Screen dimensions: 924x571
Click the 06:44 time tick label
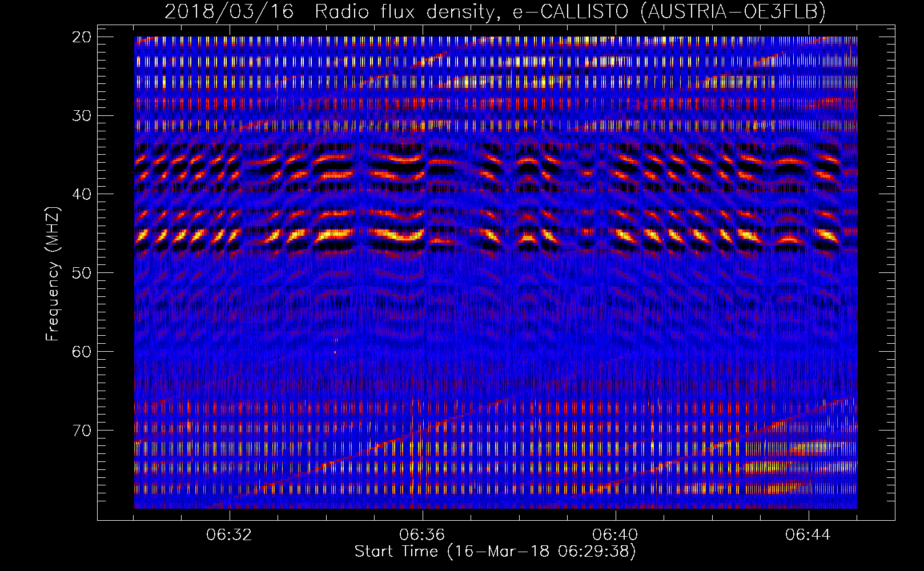(808, 535)
